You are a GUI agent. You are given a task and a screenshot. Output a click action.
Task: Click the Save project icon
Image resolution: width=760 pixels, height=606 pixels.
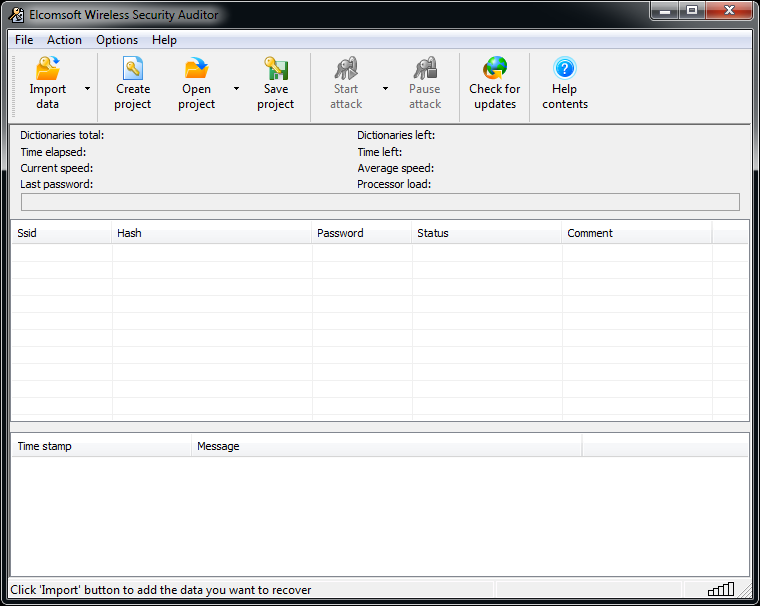pyautogui.click(x=276, y=69)
